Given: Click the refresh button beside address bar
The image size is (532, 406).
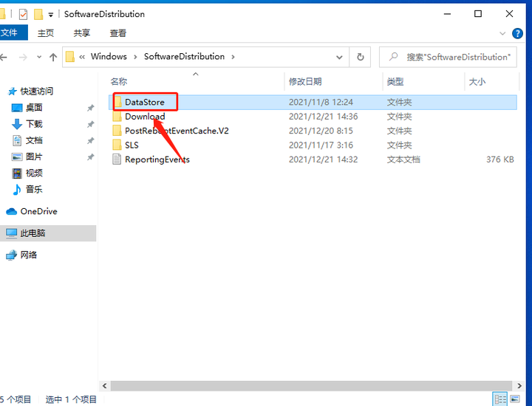Looking at the screenshot, I should (360, 57).
